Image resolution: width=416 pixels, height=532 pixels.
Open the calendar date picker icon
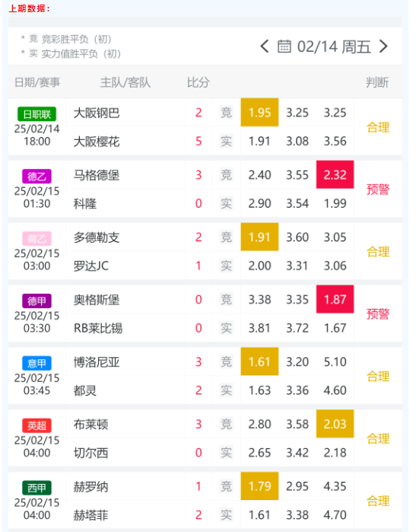[284, 46]
